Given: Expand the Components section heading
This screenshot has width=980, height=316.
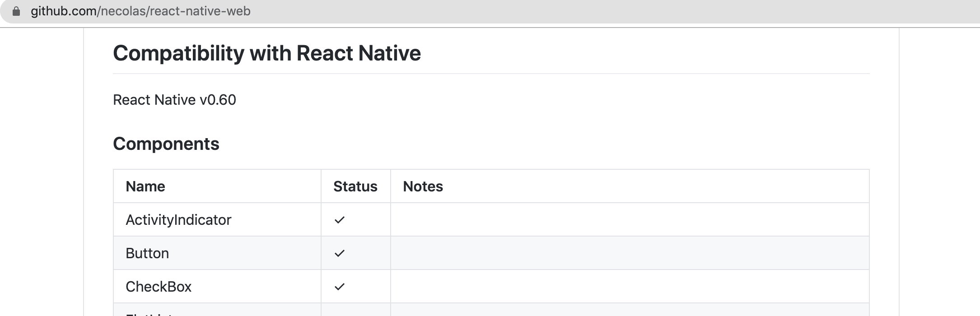Looking at the screenshot, I should tap(167, 144).
